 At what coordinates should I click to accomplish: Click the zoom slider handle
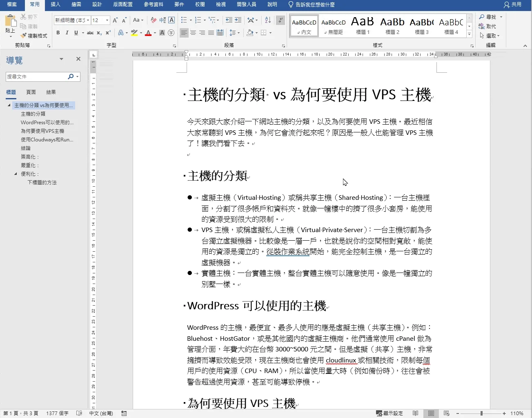point(482,414)
